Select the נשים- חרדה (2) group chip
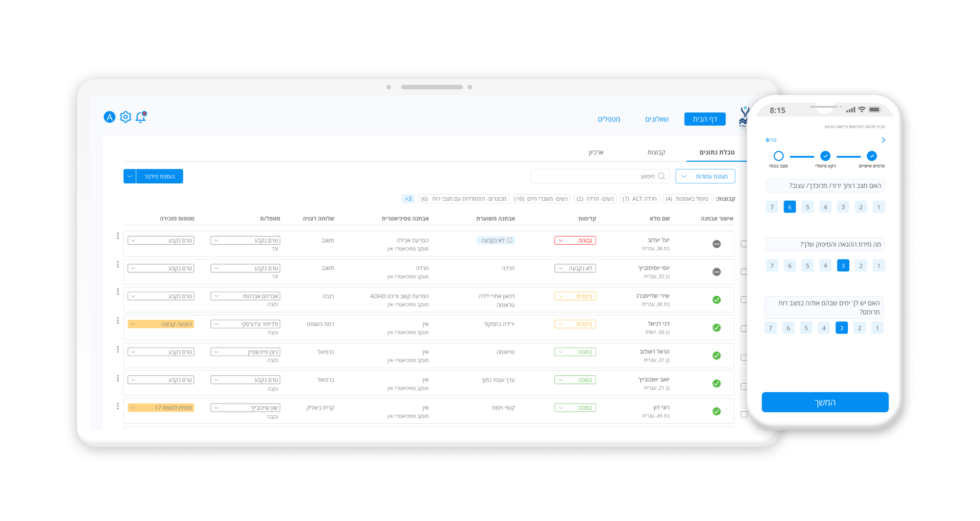This screenshot has width=980, height=521. coord(595,199)
